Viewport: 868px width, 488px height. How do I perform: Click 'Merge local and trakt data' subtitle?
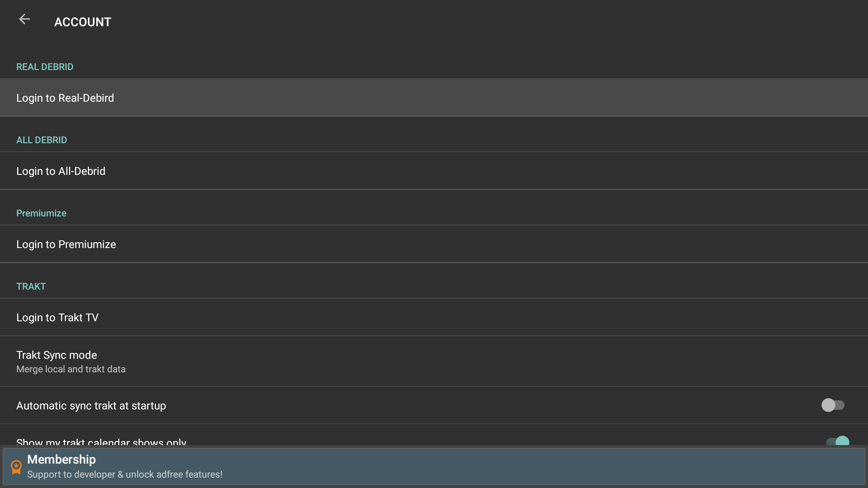coord(71,369)
